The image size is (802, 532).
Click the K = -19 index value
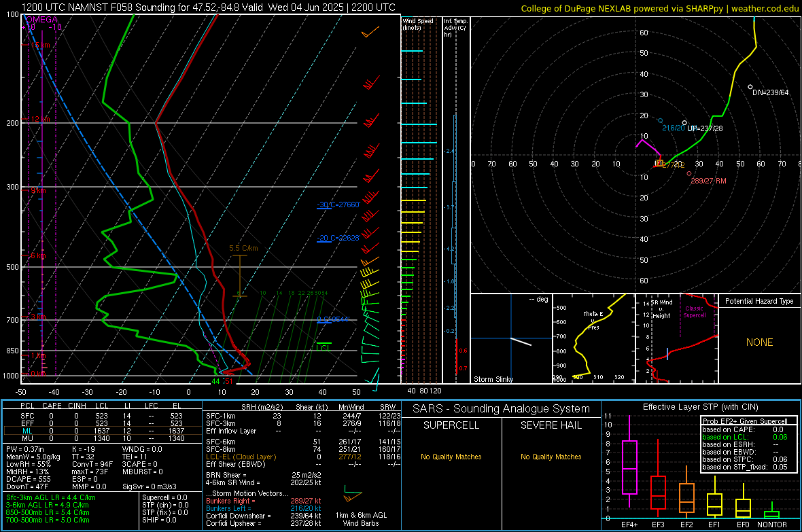[84, 449]
